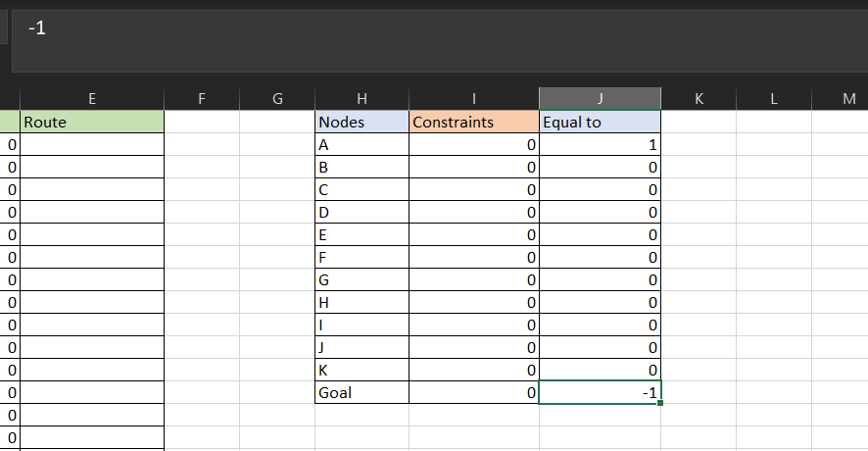868x451 pixels.
Task: Click the Goal label cell
Action: (362, 393)
